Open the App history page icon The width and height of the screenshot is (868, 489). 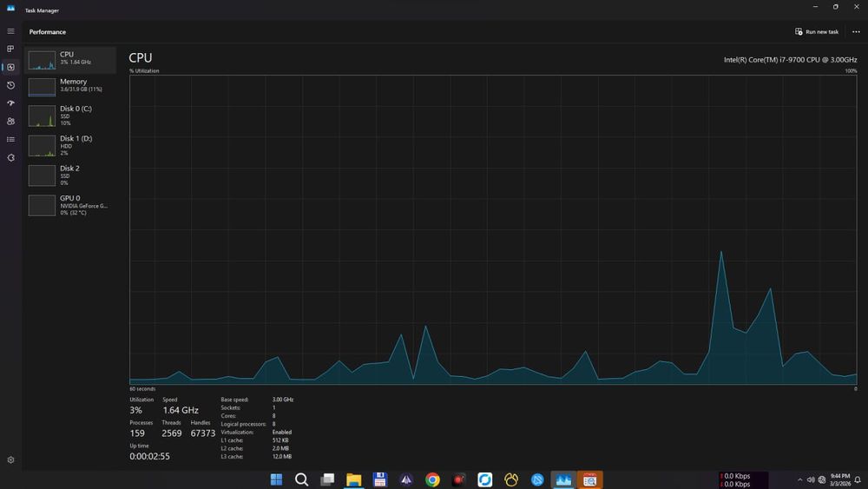[10, 85]
